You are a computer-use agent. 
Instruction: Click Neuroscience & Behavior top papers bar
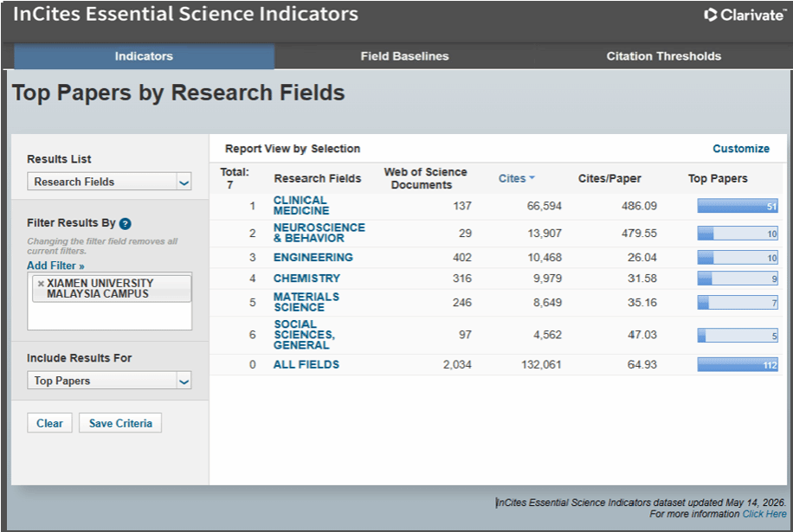coord(738,234)
